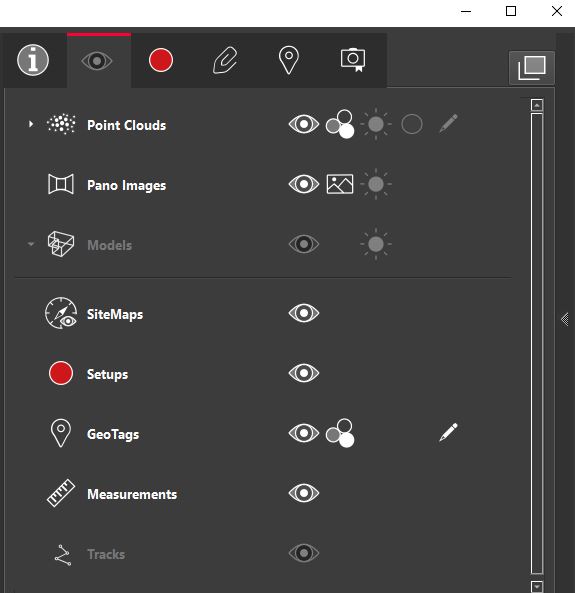
Task: Open the attachments paperclip tab
Action: 225,60
